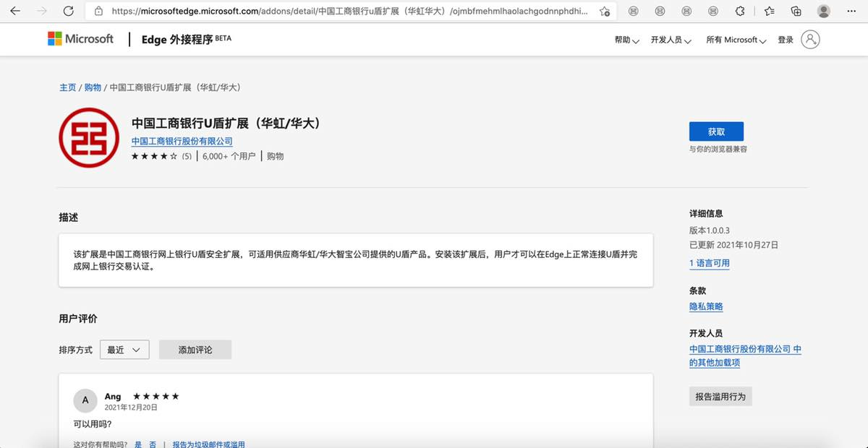868x448 pixels.
Task: Expand the 所有 Microsoft dropdown
Action: pos(736,40)
